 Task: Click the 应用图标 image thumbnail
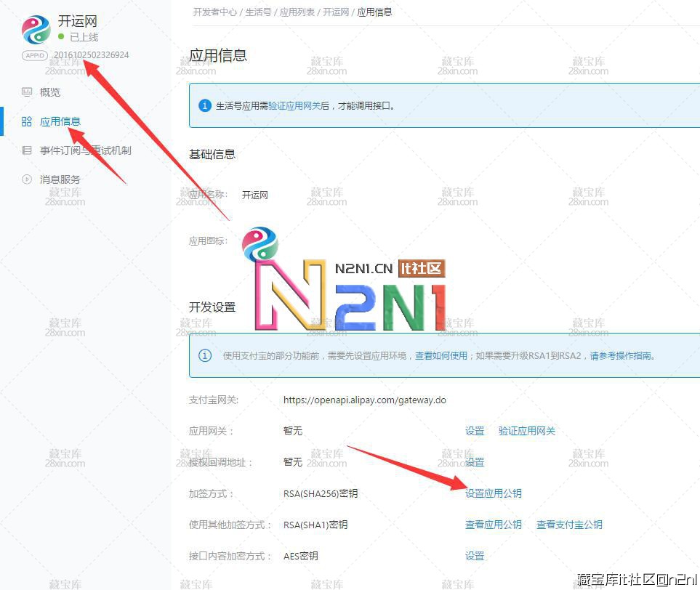(260, 243)
